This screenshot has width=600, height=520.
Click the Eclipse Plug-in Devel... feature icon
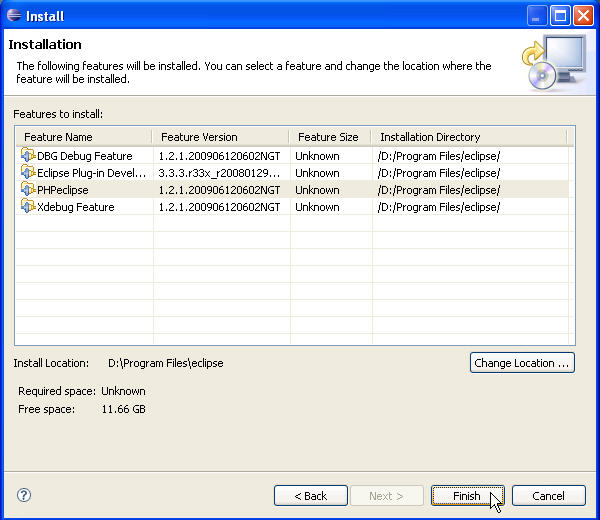point(28,172)
